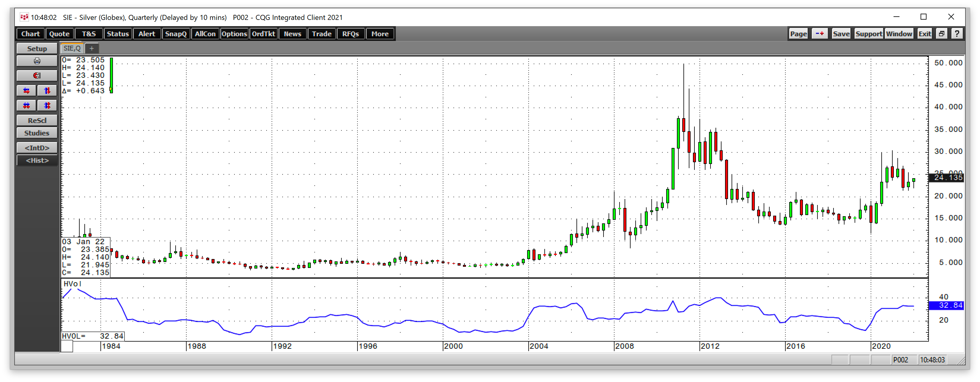
Task: Click the Exit button
Action: click(924, 34)
